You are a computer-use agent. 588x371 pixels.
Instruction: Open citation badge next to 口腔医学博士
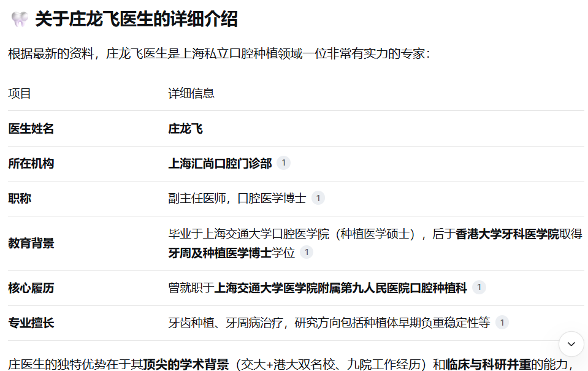[318, 198]
